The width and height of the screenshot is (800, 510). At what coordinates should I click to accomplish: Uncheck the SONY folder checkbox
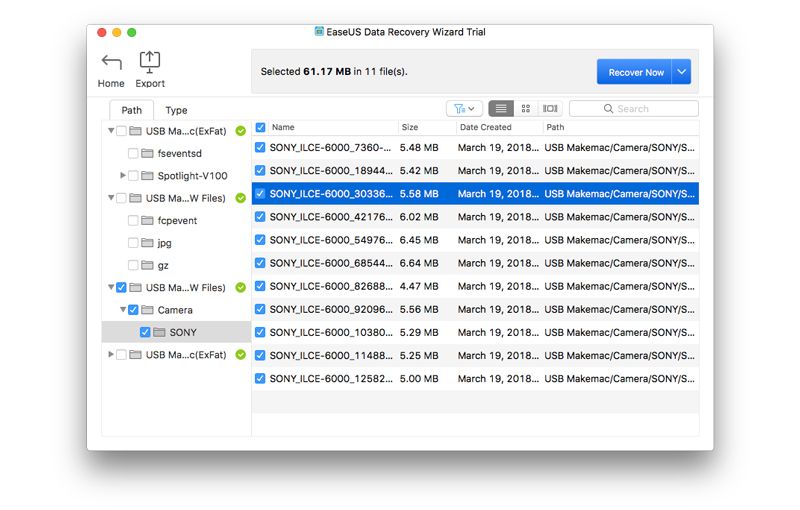[x=145, y=332]
